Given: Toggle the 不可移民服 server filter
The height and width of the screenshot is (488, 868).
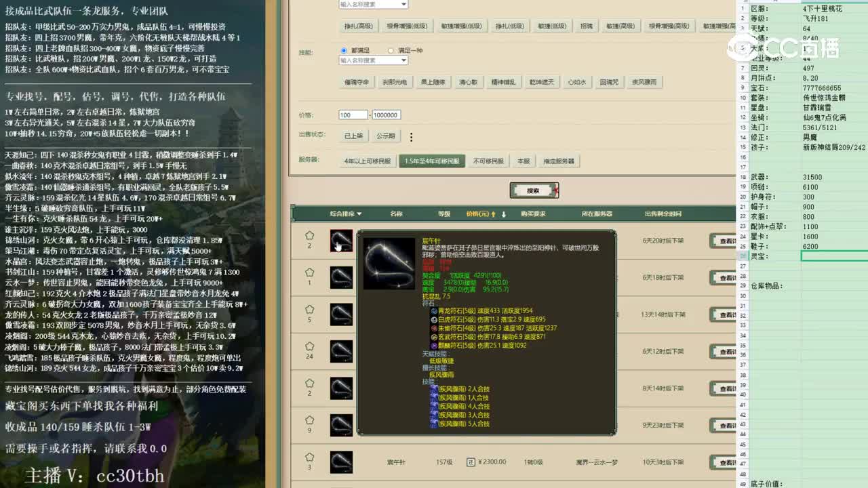Looking at the screenshot, I should click(x=490, y=161).
